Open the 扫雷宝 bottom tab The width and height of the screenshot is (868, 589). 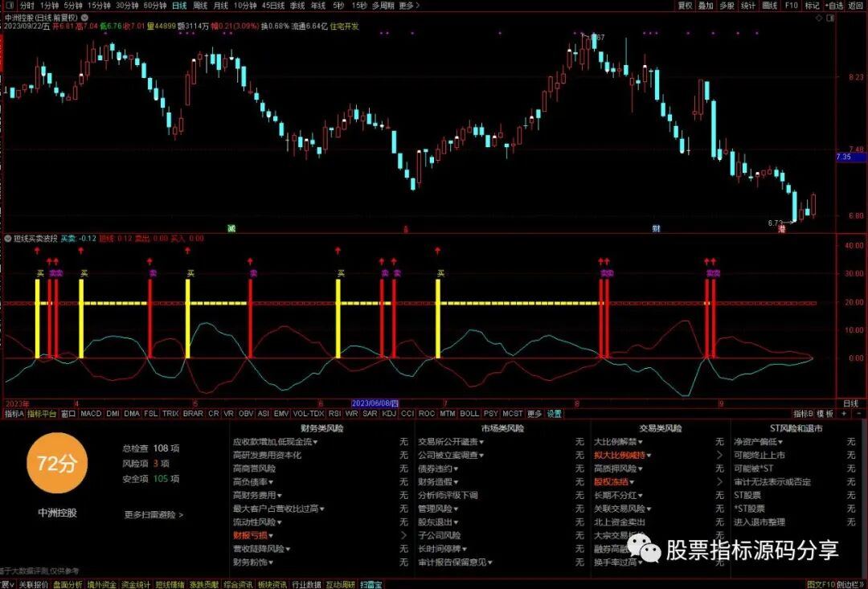pos(371,584)
